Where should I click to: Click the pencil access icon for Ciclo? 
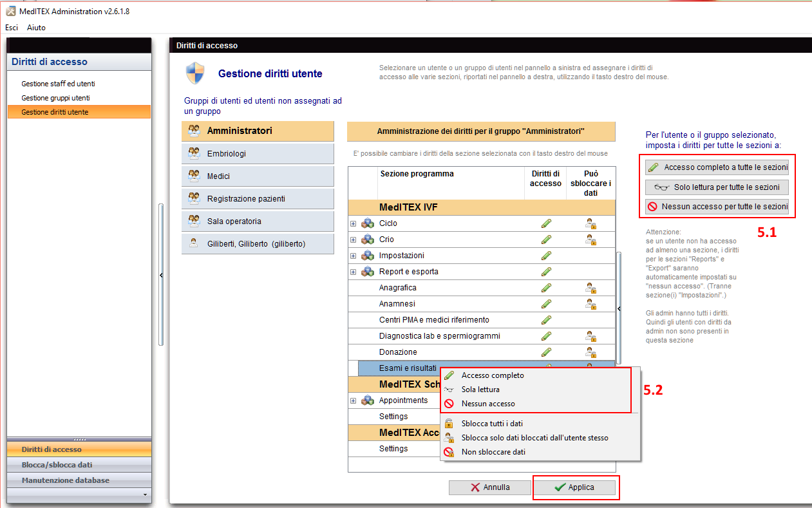click(546, 223)
